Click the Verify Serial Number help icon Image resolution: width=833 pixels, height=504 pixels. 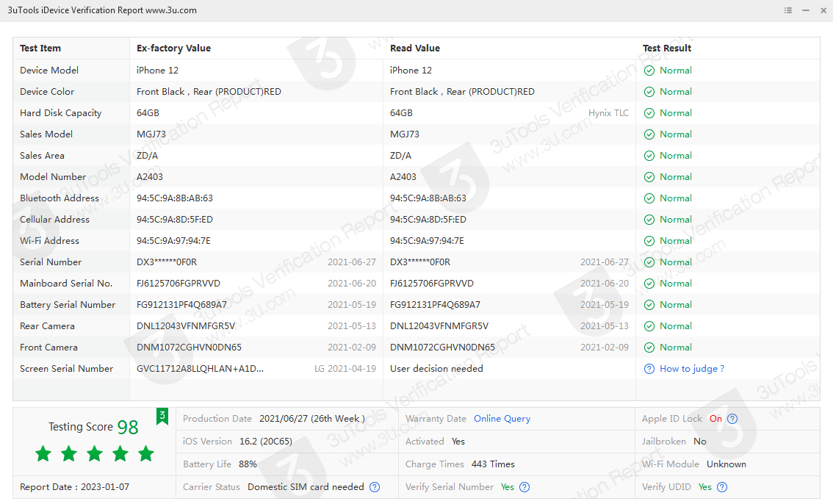pyautogui.click(x=524, y=487)
